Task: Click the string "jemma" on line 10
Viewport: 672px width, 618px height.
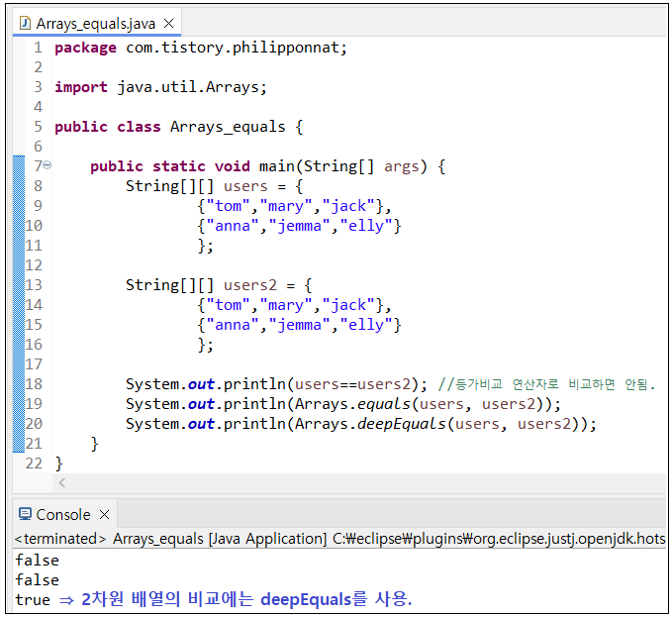Action: point(299,226)
